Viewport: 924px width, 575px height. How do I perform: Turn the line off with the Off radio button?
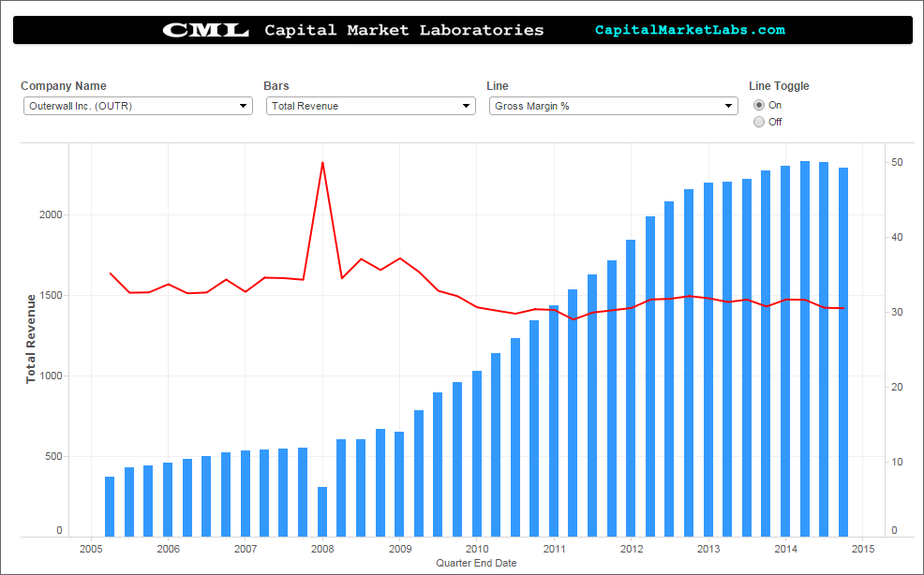point(759,122)
